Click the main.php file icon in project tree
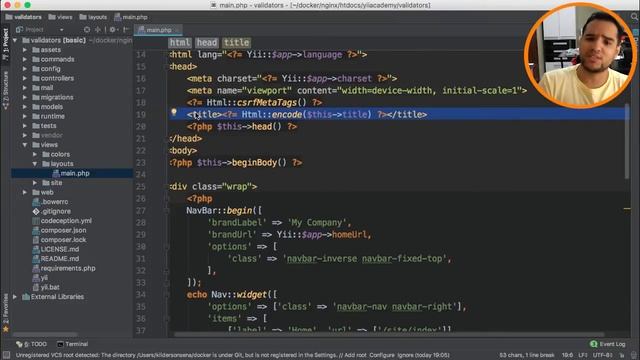The image size is (640, 360). point(56,173)
